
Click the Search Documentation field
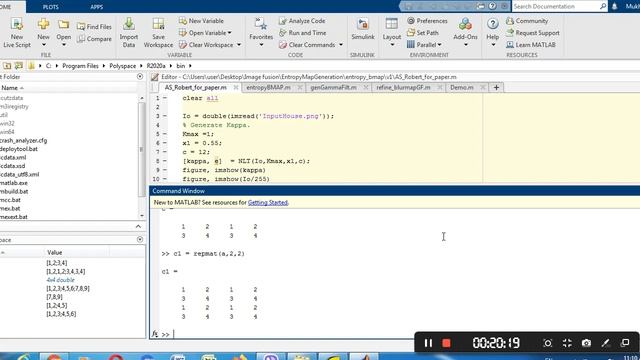(x=556, y=6)
